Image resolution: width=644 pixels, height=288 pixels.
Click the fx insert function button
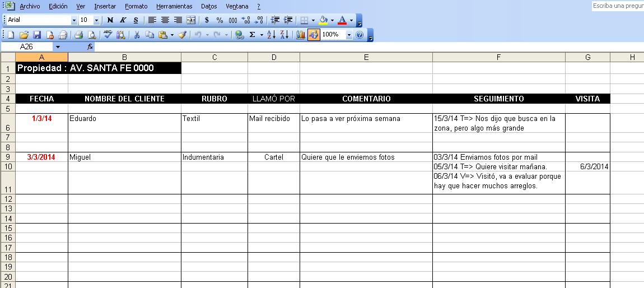coord(90,47)
